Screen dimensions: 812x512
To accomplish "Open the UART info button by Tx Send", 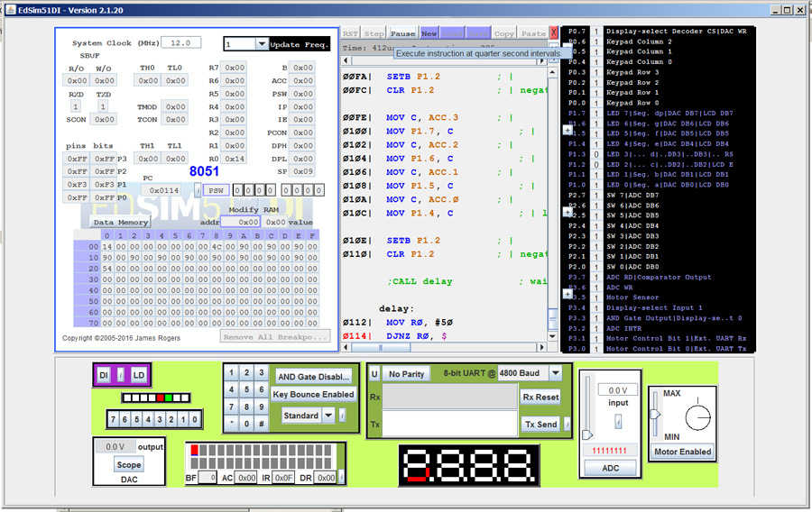I will point(567,424).
